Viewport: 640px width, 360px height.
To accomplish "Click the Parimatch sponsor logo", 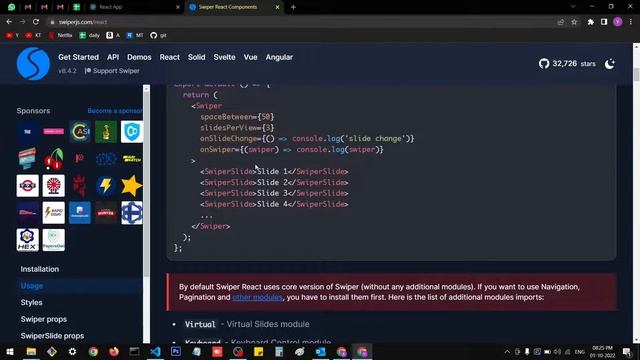I will point(132,159).
